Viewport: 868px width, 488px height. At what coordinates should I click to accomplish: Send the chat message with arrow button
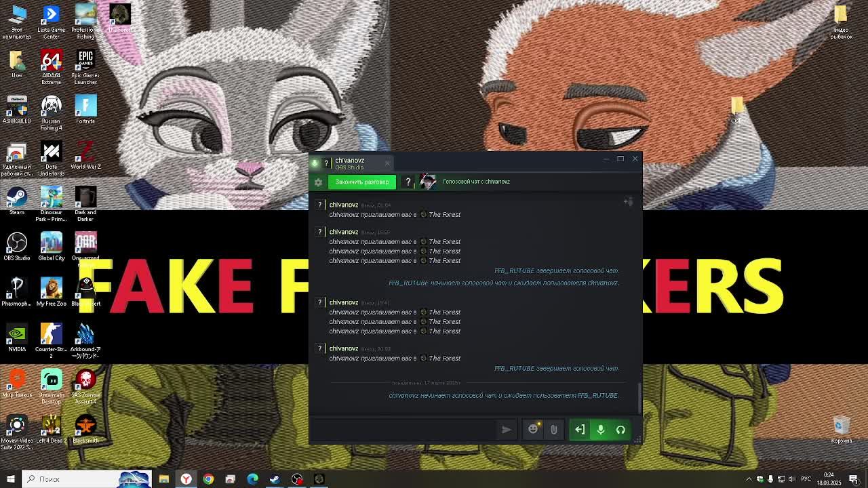pos(506,430)
